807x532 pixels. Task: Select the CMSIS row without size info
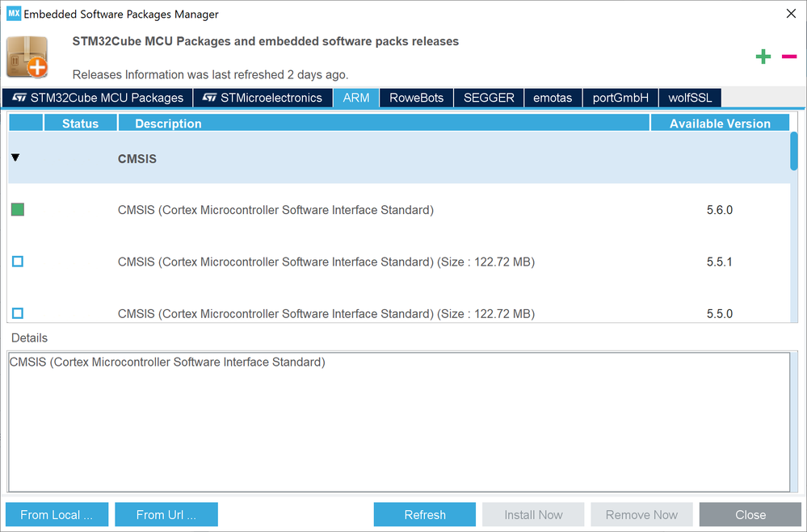(399, 209)
